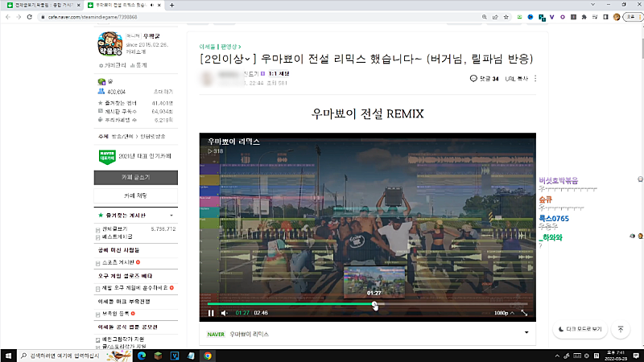Open the tab search chevron in the title bar
The image size is (644, 362).
pyautogui.click(x=592, y=5)
